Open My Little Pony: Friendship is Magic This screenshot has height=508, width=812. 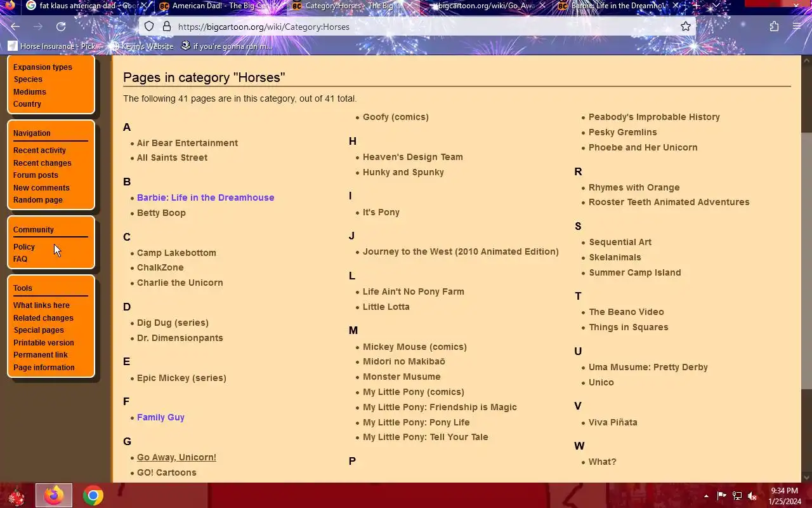[x=440, y=407]
